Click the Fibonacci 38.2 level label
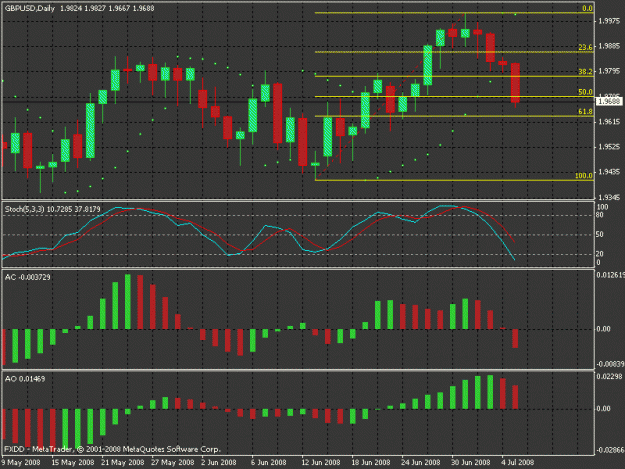Screen dimensions: 625x469 click(586, 72)
